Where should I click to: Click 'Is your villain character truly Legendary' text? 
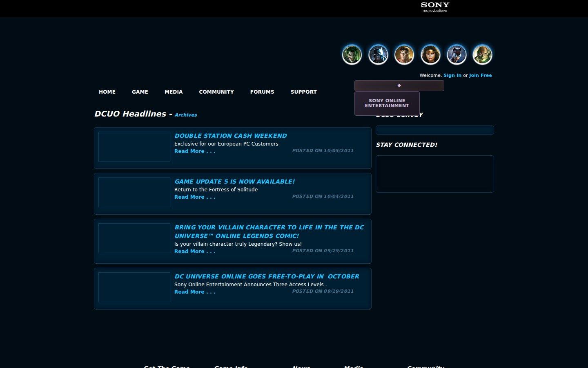pyautogui.click(x=238, y=244)
